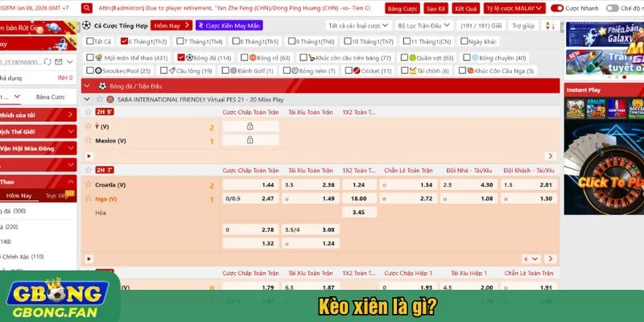Screen dimensions: 644x322
Task: Open the Sao Kê statement button
Action: [436, 8]
